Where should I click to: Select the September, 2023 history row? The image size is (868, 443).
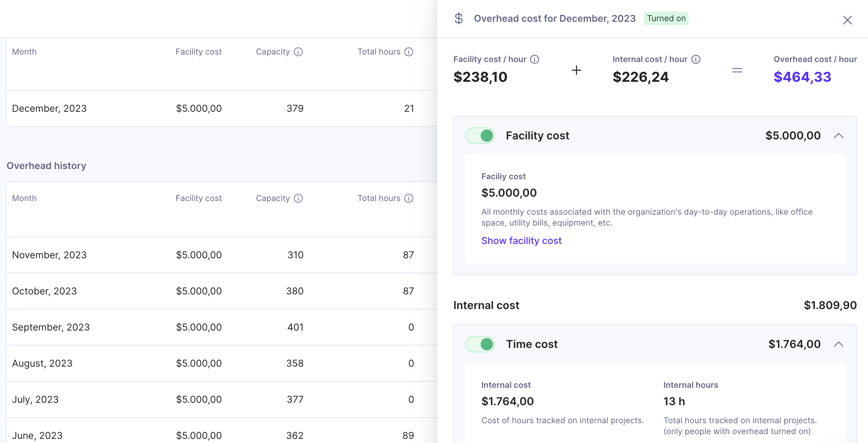(x=222, y=327)
